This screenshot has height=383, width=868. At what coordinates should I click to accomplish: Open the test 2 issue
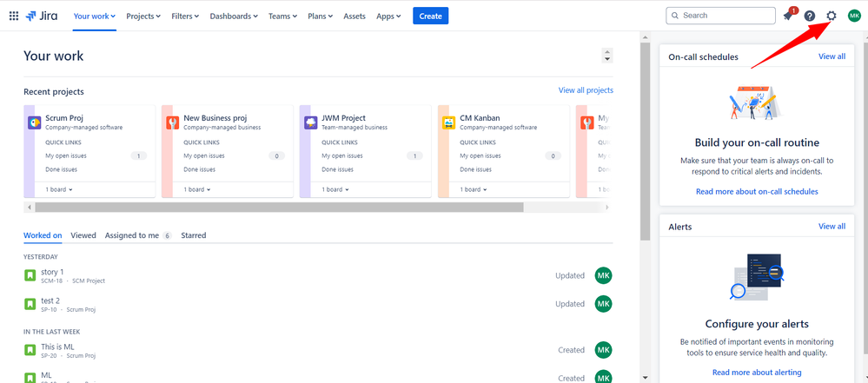[50, 300]
